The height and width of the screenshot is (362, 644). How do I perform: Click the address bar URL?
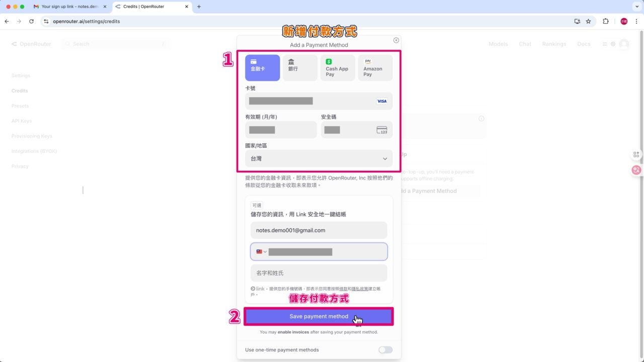click(87, 22)
